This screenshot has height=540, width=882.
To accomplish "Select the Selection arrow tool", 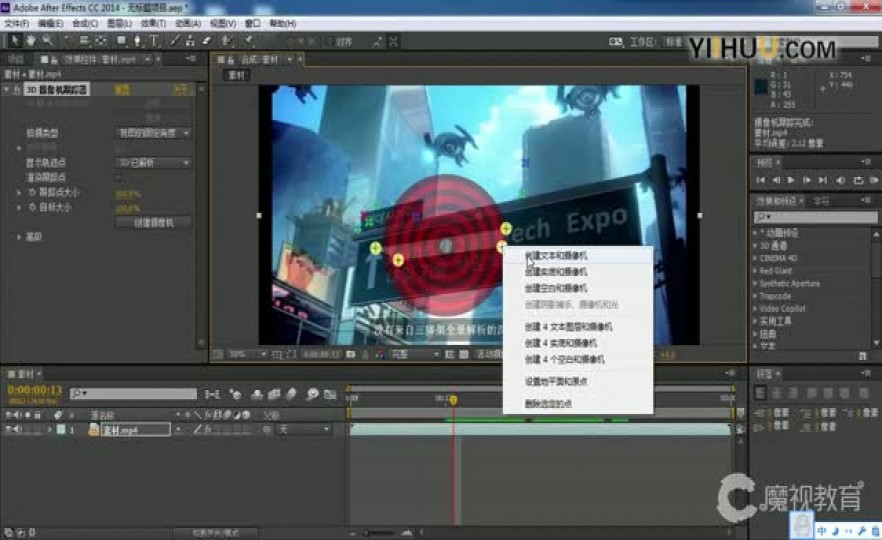I will [x=15, y=40].
